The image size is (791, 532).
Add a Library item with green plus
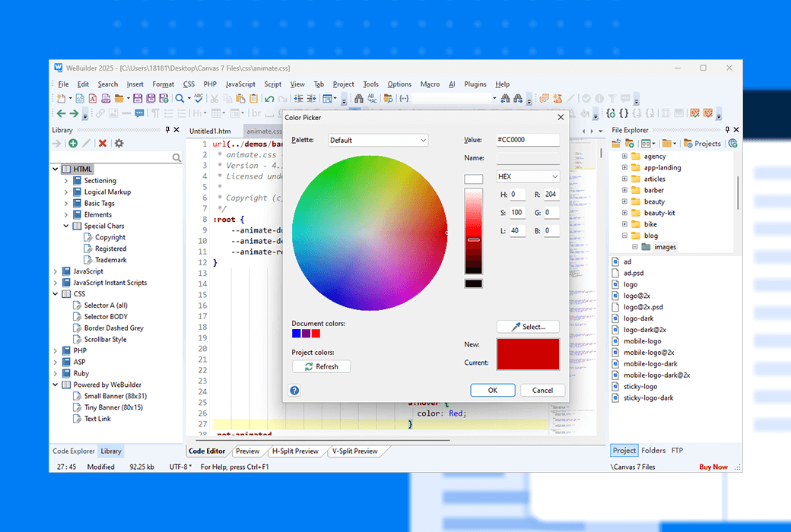(x=73, y=143)
